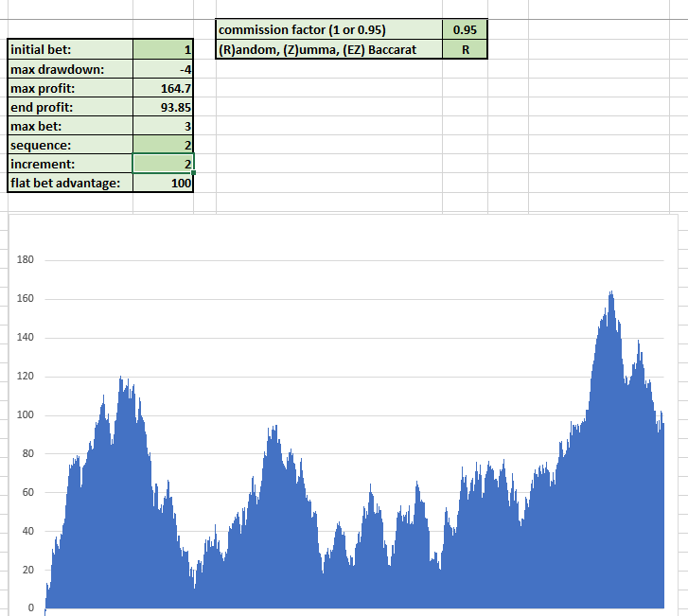Click the 100 label on the vertical axis
The height and width of the screenshot is (616, 688).
(x=26, y=415)
